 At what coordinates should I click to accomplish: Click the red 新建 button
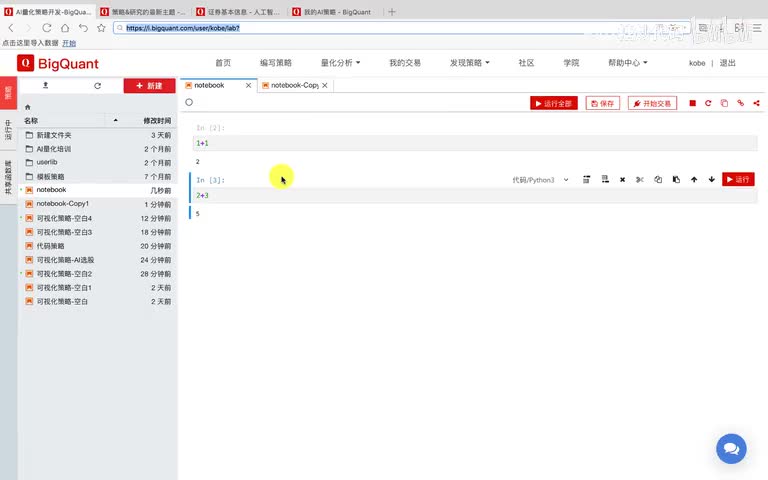(149, 86)
